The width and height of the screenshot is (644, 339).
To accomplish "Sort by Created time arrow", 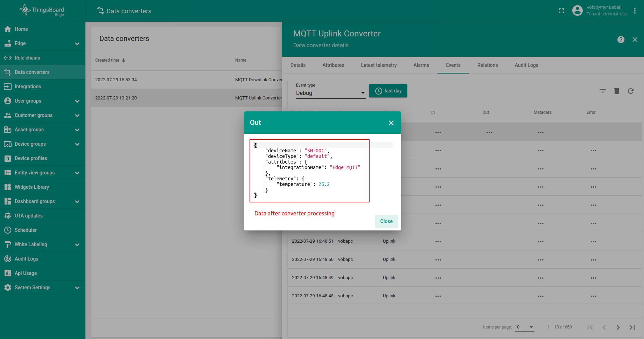I will click(124, 60).
